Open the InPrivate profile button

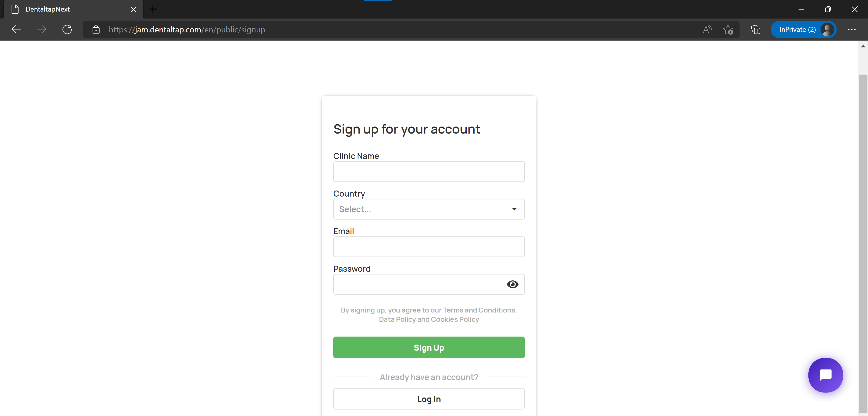(x=803, y=29)
